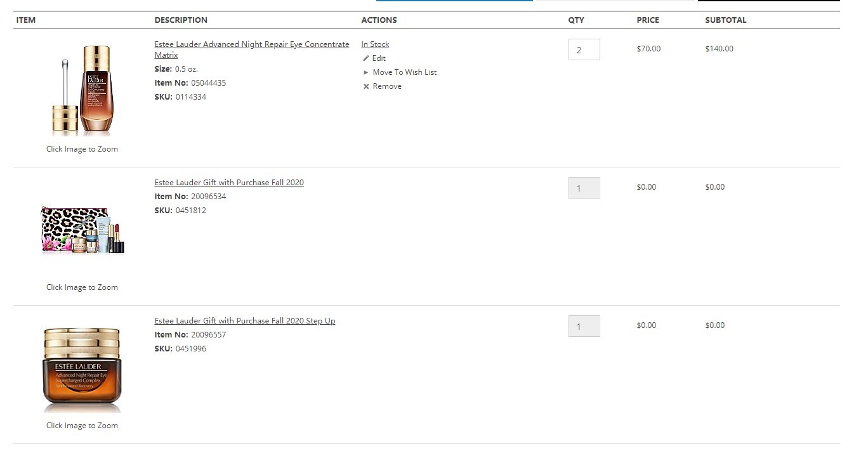
Task: Click the In Stock link
Action: [x=375, y=44]
